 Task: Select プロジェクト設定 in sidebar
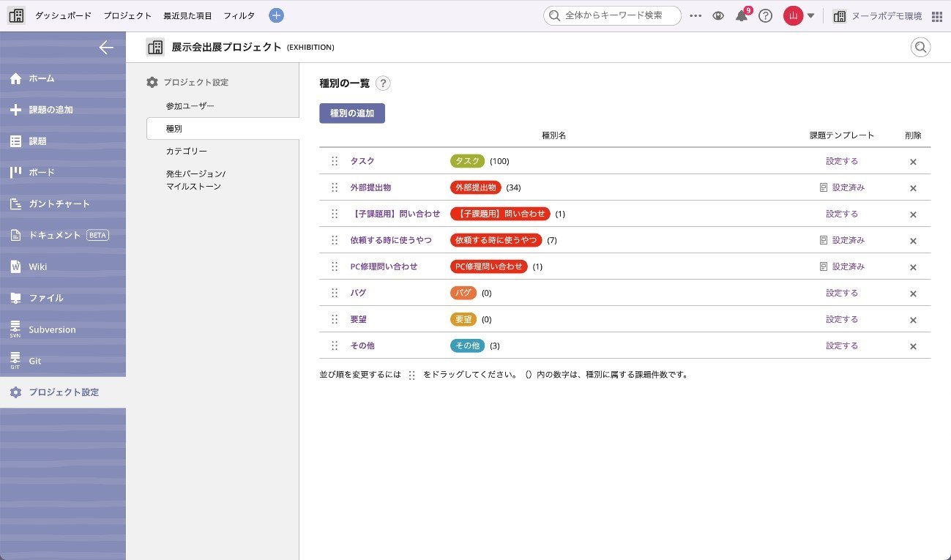(x=63, y=392)
